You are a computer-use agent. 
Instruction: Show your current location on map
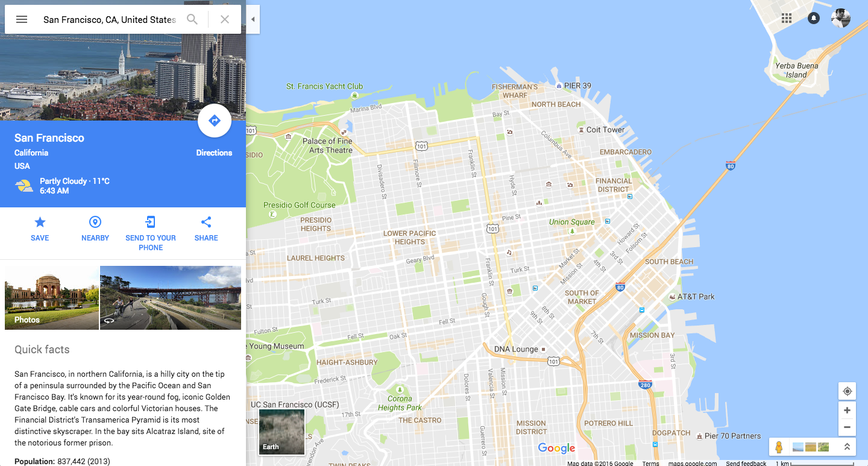pyautogui.click(x=848, y=391)
